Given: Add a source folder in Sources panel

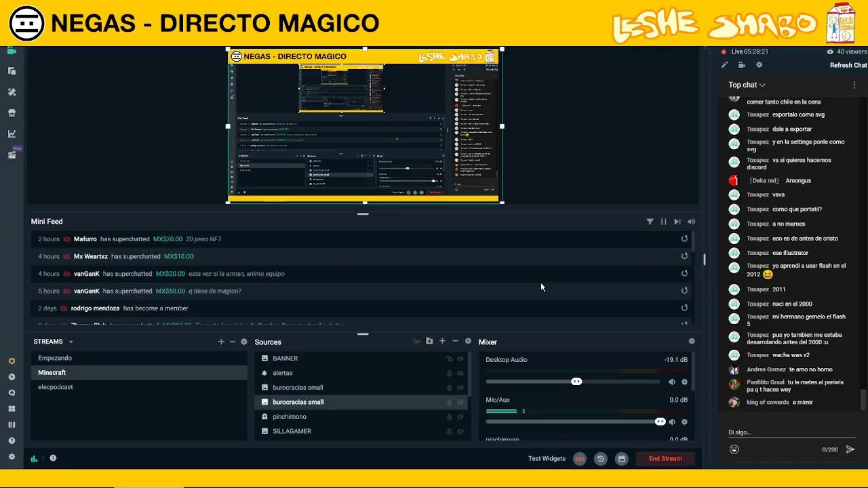Looking at the screenshot, I should pyautogui.click(x=429, y=341).
